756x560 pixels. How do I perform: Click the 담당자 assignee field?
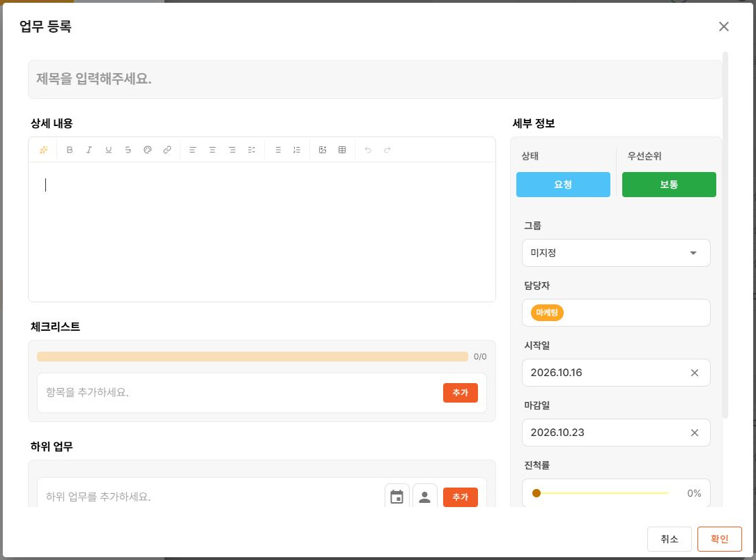click(x=616, y=313)
